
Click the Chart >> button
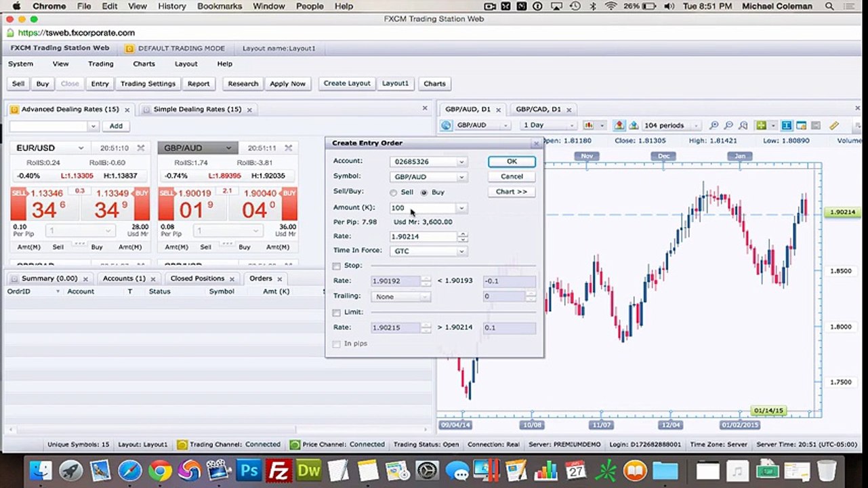tap(512, 192)
